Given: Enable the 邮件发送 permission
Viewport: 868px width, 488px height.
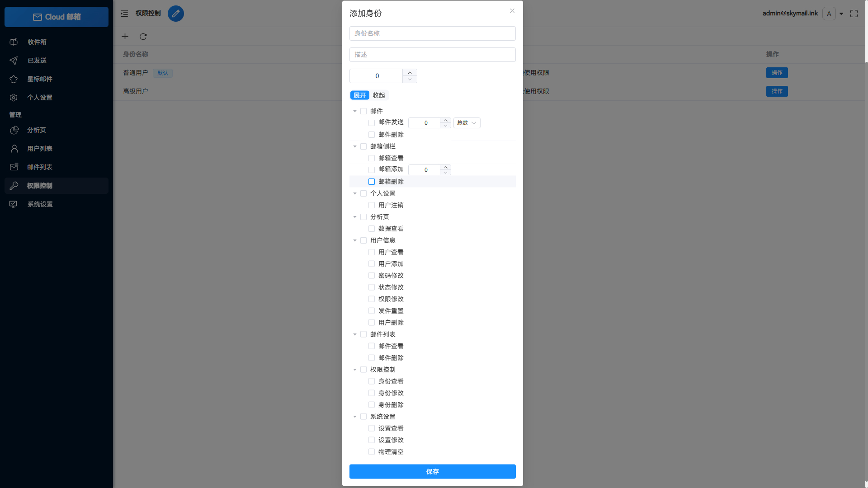Looking at the screenshot, I should click(372, 122).
